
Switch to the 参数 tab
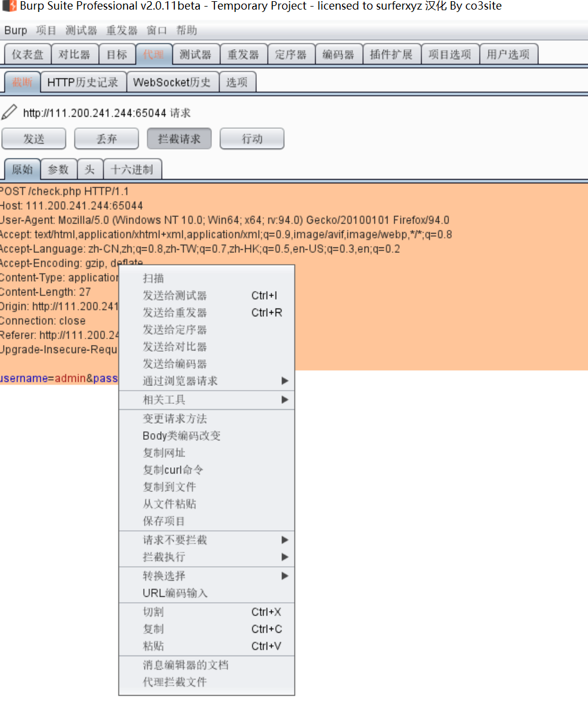click(x=58, y=169)
